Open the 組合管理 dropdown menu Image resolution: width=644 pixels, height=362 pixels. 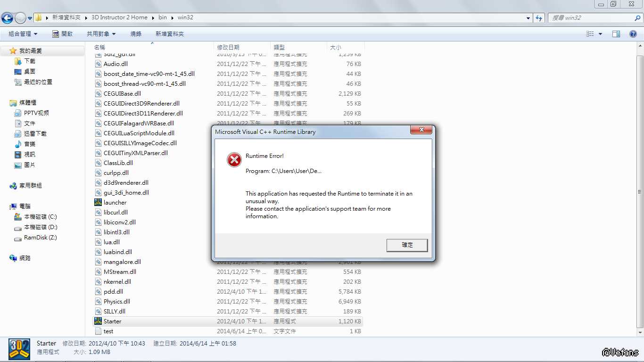pyautogui.click(x=23, y=34)
